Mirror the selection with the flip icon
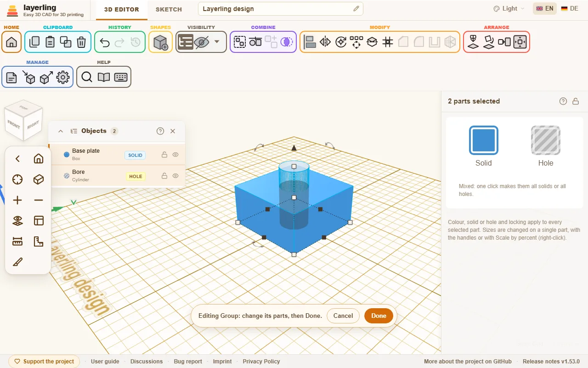This screenshot has height=368, width=588. (x=325, y=42)
